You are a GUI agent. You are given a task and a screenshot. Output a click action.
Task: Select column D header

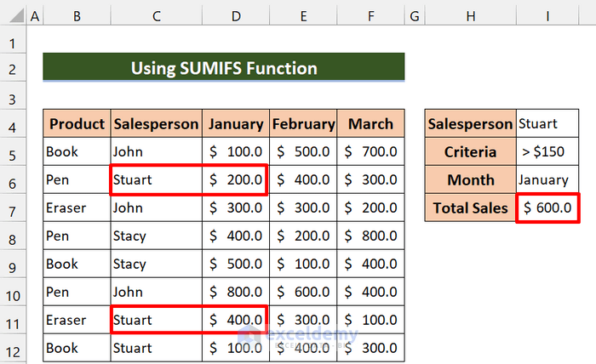pos(236,16)
